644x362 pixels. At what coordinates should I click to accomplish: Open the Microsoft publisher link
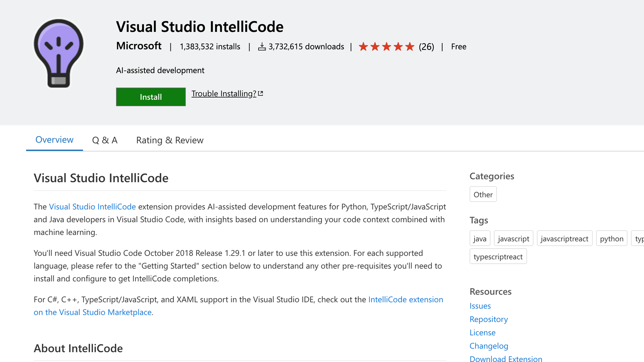pyautogui.click(x=139, y=46)
